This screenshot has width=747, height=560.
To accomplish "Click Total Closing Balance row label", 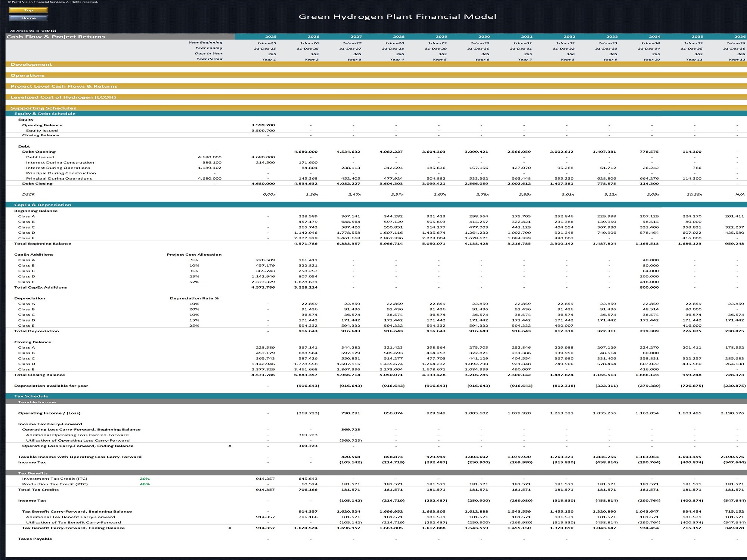I will [40, 375].
